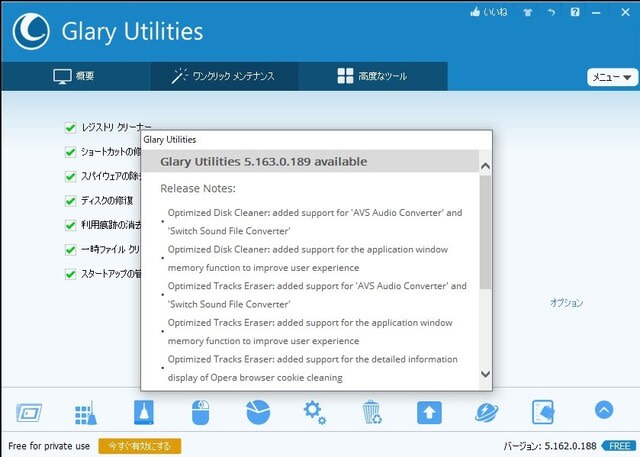Image resolution: width=640 pixels, height=457 pixels.
Task: Click the release notes scrollbar up arrow
Action: 485,166
